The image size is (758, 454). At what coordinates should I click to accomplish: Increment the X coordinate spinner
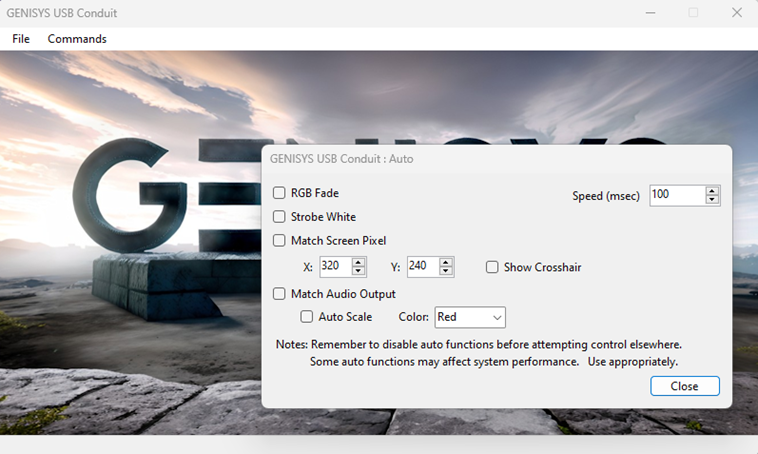pos(359,262)
